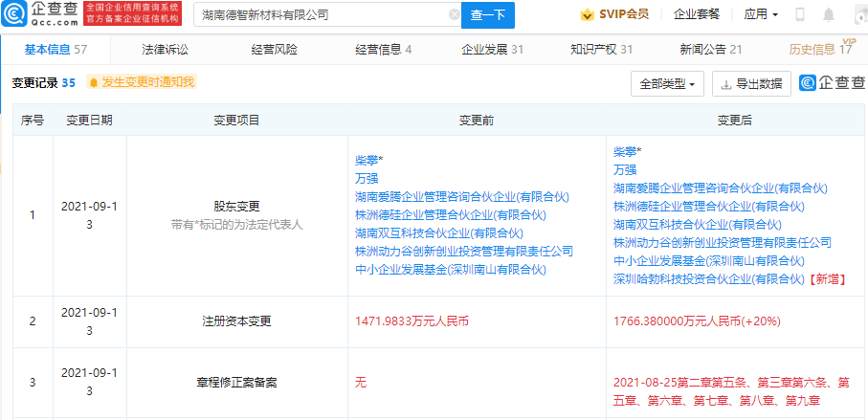Click 无 in row 3 变更前 cell
This screenshot has width=868, height=420.
(x=361, y=383)
